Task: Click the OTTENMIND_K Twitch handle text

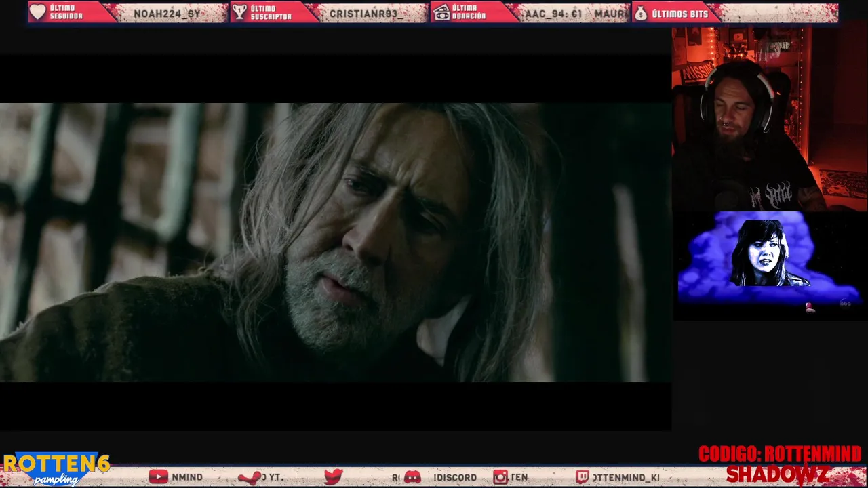Action: pyautogui.click(x=625, y=477)
